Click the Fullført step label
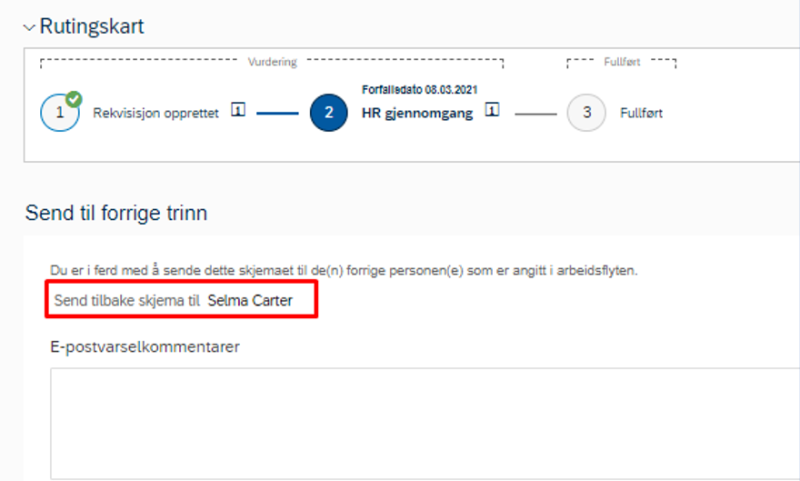The width and height of the screenshot is (800, 481). pyautogui.click(x=641, y=113)
